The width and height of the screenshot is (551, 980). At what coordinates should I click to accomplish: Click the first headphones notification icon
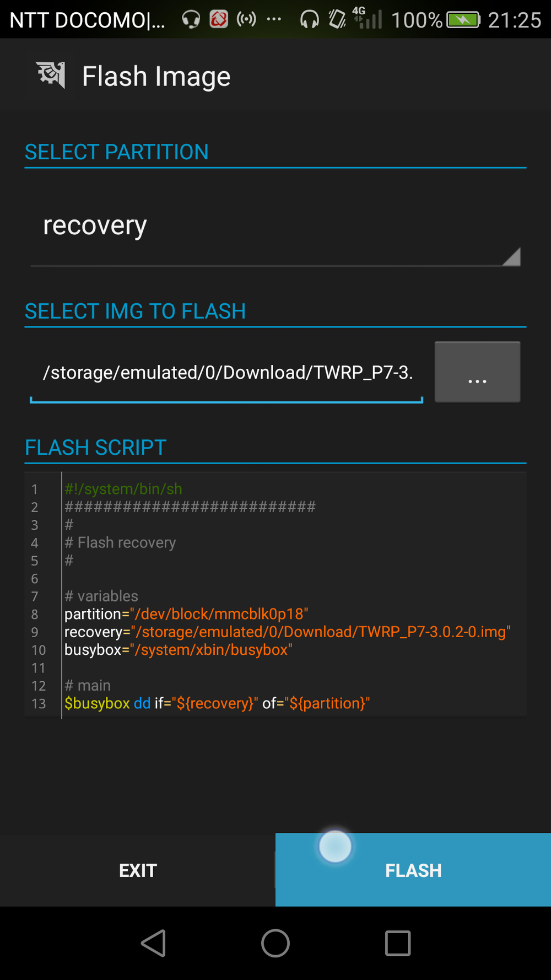tap(191, 20)
